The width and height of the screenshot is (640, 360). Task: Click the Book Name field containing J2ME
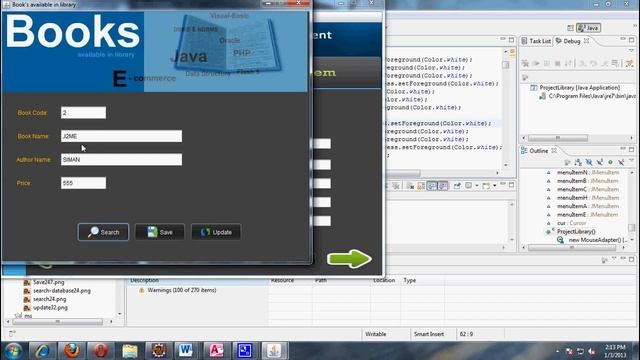coord(121,136)
